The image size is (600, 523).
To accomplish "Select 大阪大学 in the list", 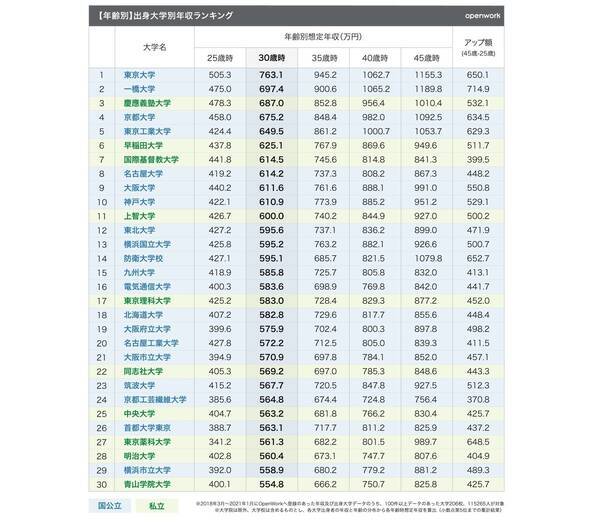I will point(139,188).
